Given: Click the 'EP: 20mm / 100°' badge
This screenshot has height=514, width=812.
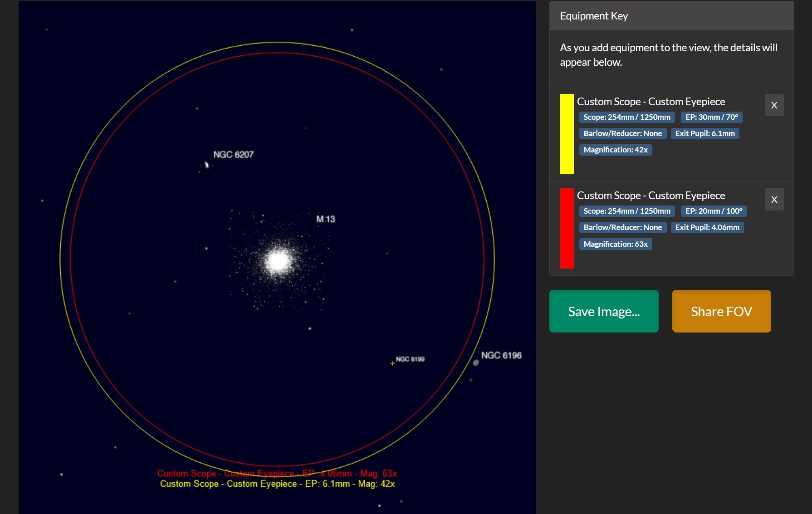Looking at the screenshot, I should 714,211.
